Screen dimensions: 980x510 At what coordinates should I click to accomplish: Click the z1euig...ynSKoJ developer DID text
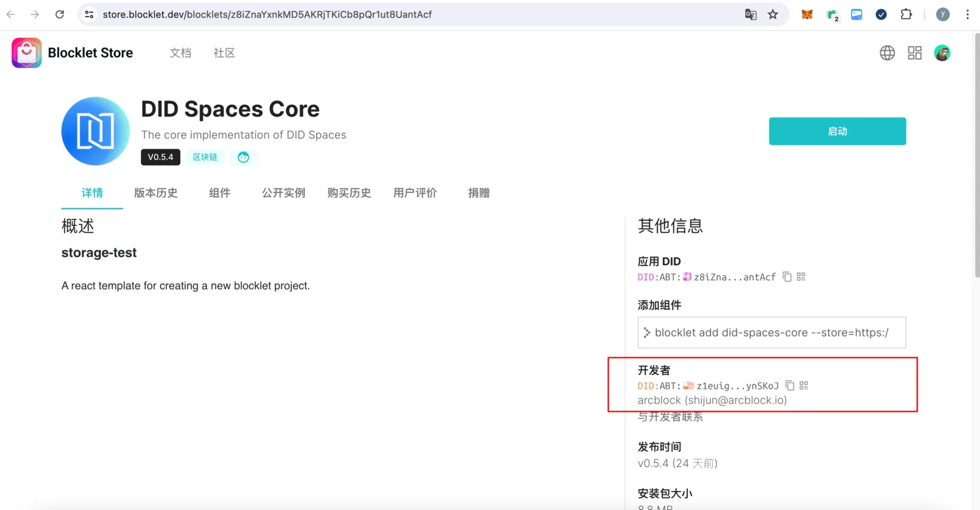[x=737, y=386]
